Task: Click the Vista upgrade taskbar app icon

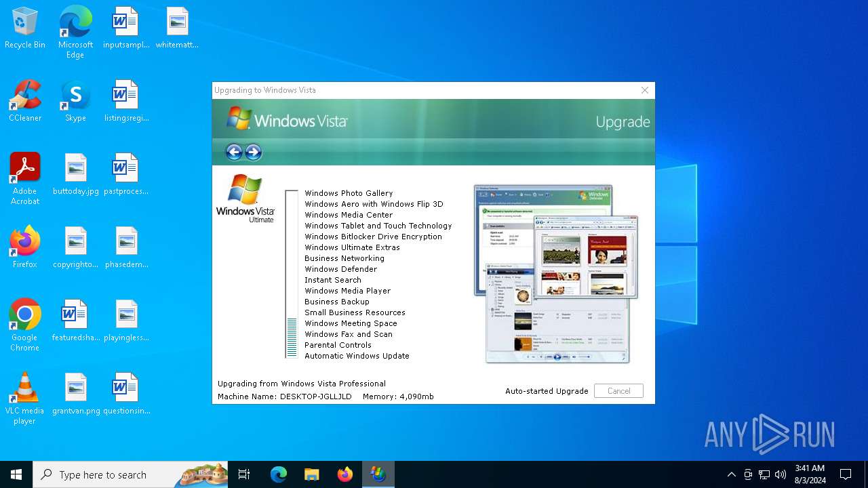Action: 378,474
